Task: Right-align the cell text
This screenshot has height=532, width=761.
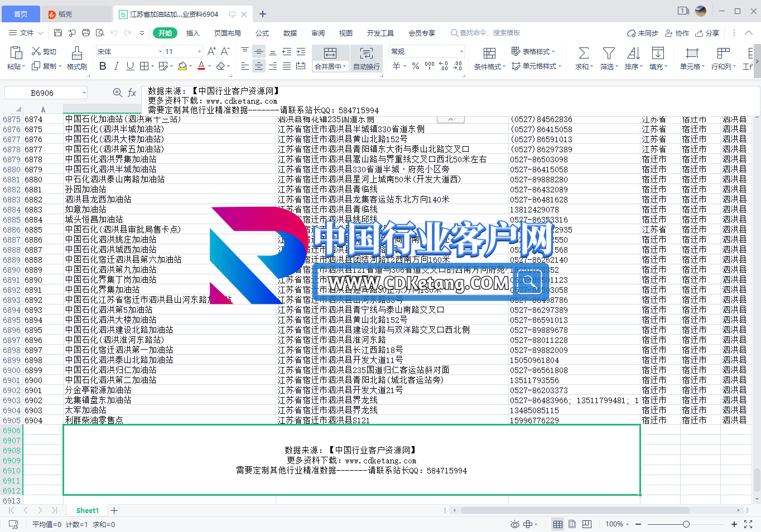Action: tap(273, 66)
